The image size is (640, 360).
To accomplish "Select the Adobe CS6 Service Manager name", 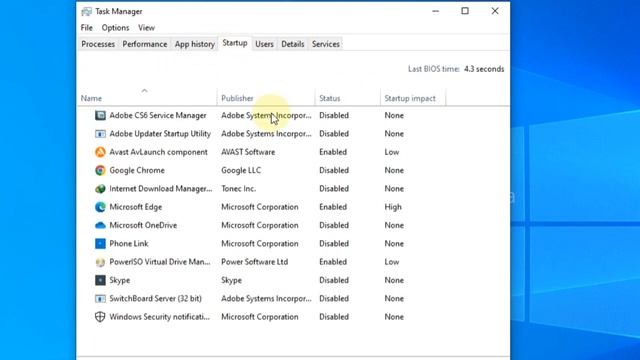I will (x=158, y=116).
